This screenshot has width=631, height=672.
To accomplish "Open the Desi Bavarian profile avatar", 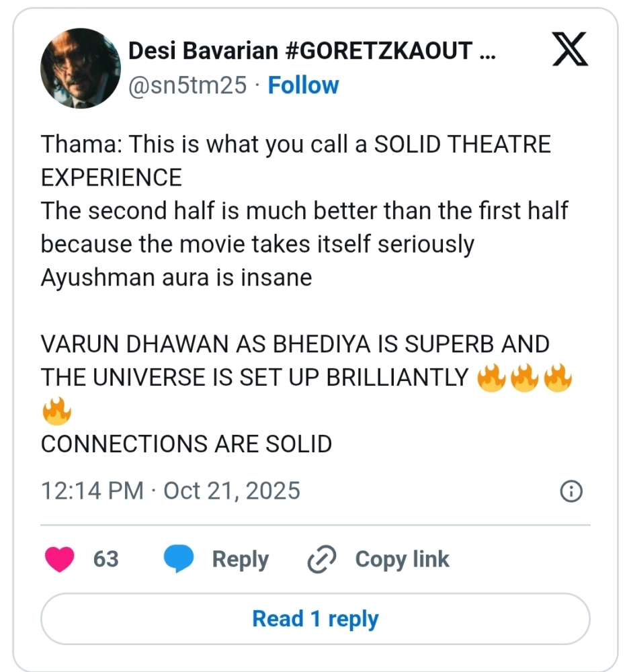I will pos(81,69).
